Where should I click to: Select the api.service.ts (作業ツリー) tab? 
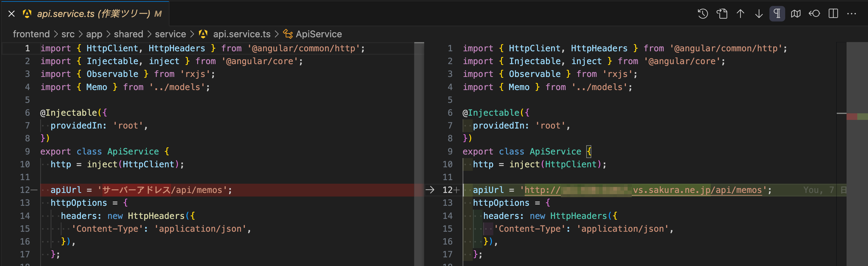tap(85, 14)
